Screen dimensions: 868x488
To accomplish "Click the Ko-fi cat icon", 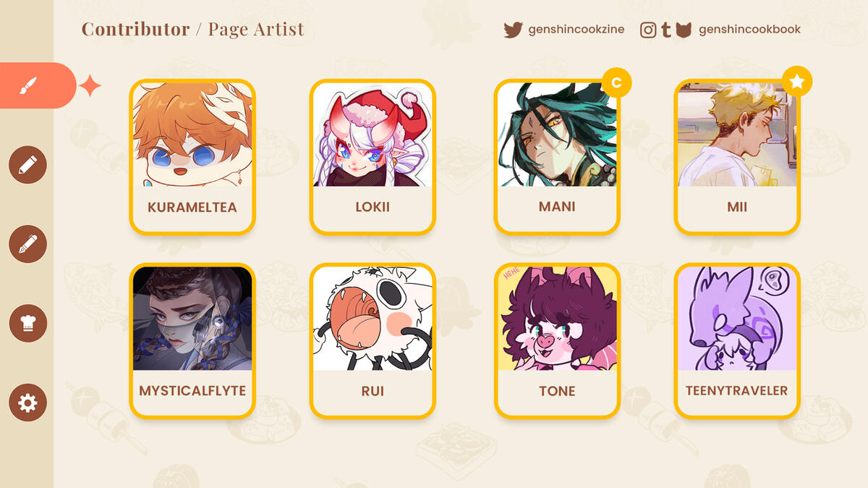I will tap(684, 30).
